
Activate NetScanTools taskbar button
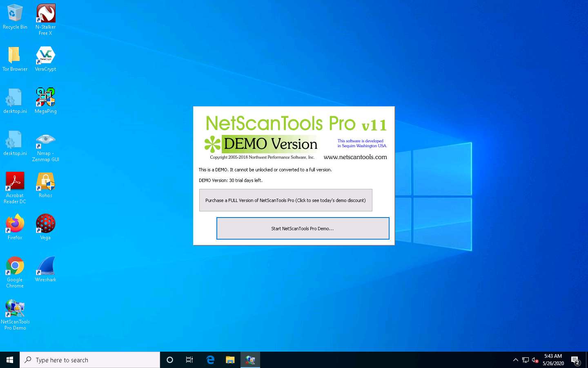(250, 360)
